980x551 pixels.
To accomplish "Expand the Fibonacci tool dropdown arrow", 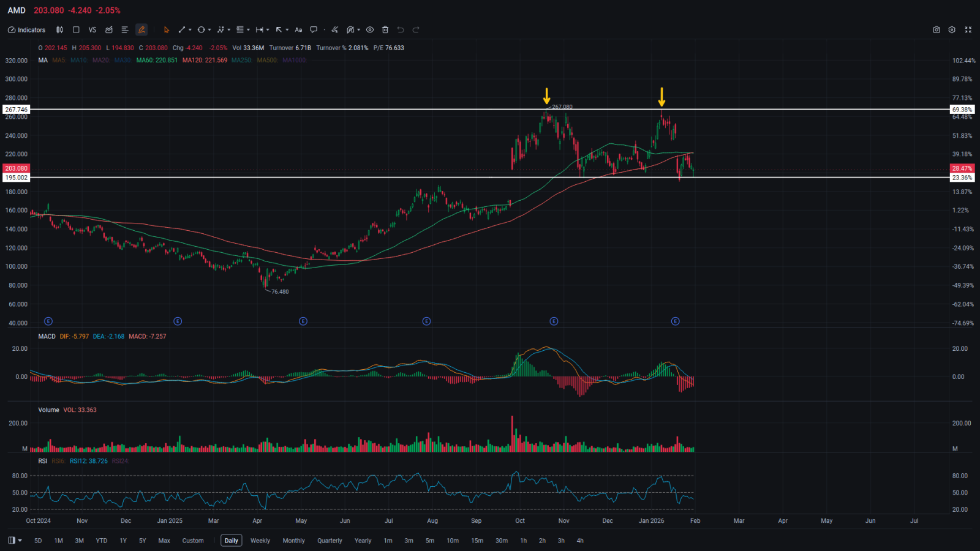I will 248,29.
